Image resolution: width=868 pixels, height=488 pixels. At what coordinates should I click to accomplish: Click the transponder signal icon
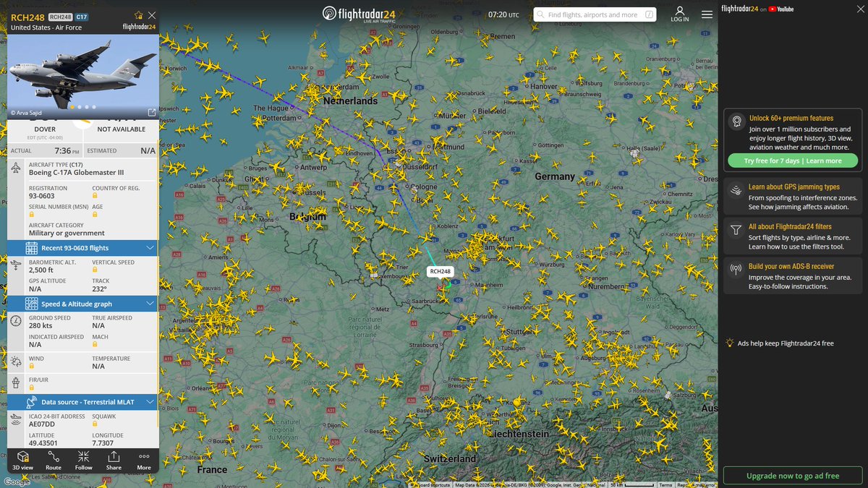coord(17,420)
